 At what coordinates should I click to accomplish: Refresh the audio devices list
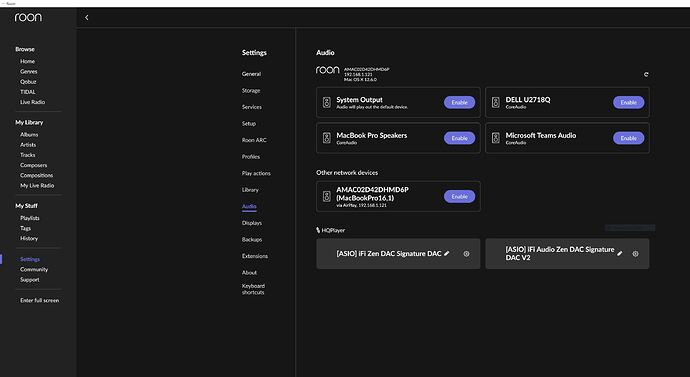pos(646,74)
